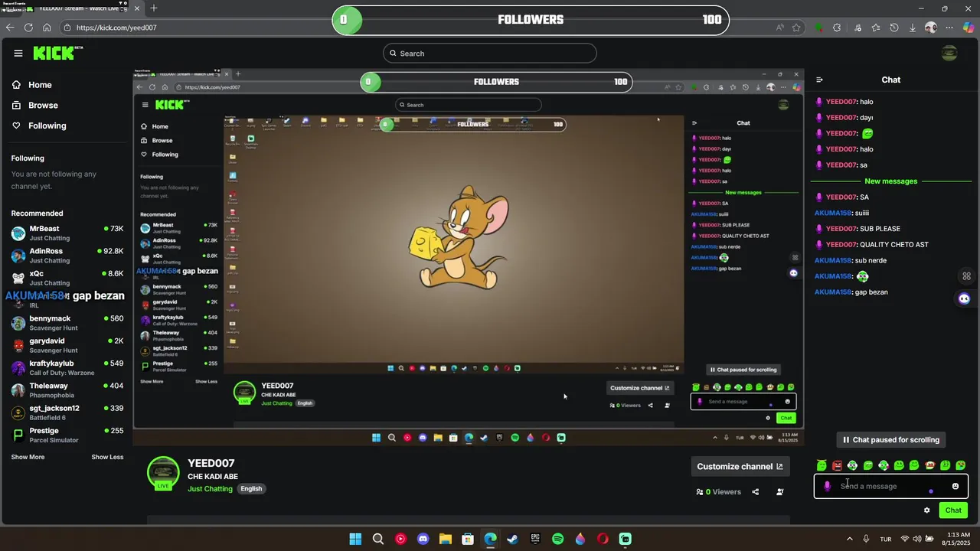
Task: Open the Just Chatting category link
Action: 210,488
